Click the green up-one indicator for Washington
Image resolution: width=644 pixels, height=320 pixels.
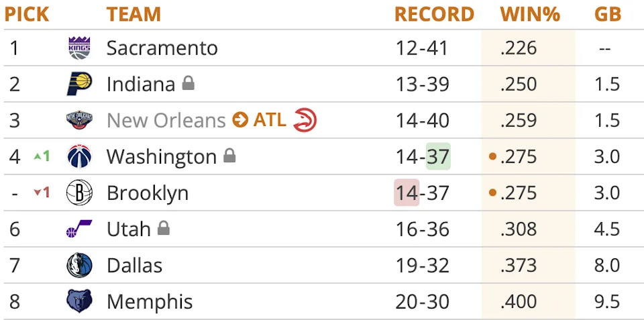point(42,156)
